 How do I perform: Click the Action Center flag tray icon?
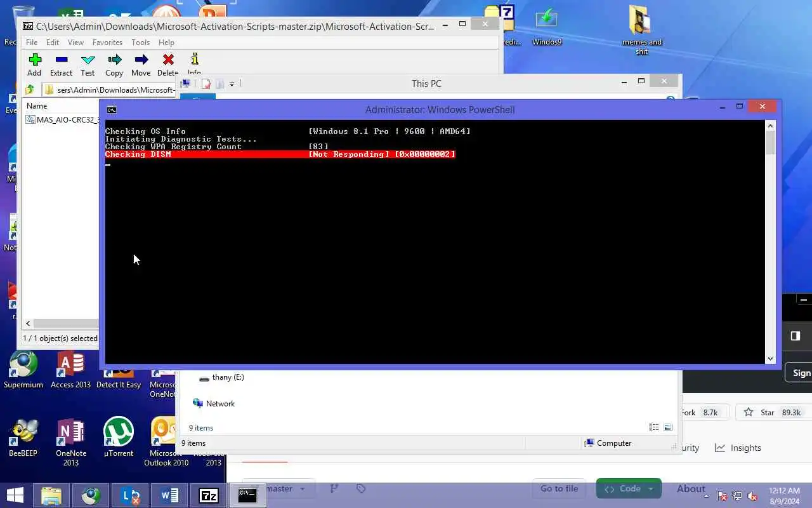tap(722, 496)
